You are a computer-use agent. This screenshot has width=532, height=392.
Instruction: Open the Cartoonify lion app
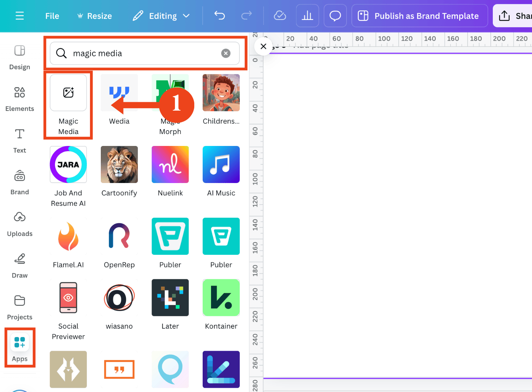(x=119, y=164)
